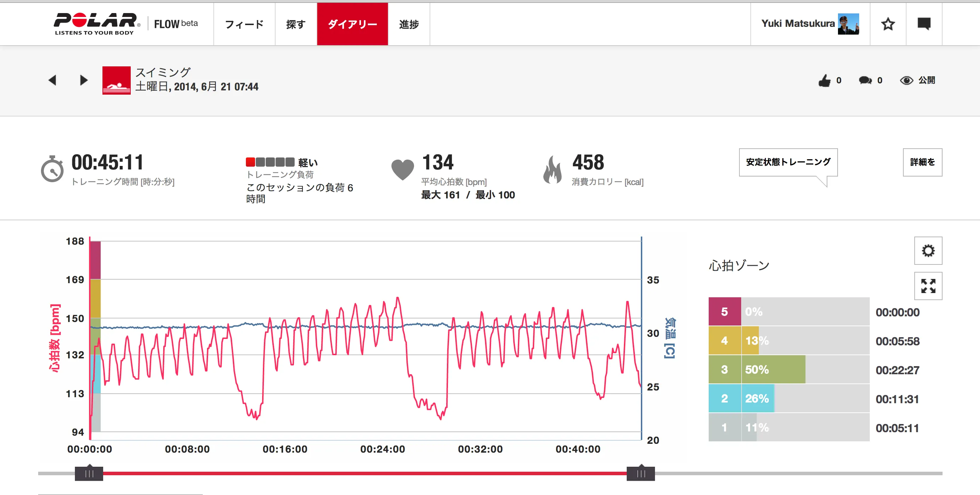This screenshot has width=980, height=495.
Task: Go to previous training session arrow
Action: coord(53,80)
